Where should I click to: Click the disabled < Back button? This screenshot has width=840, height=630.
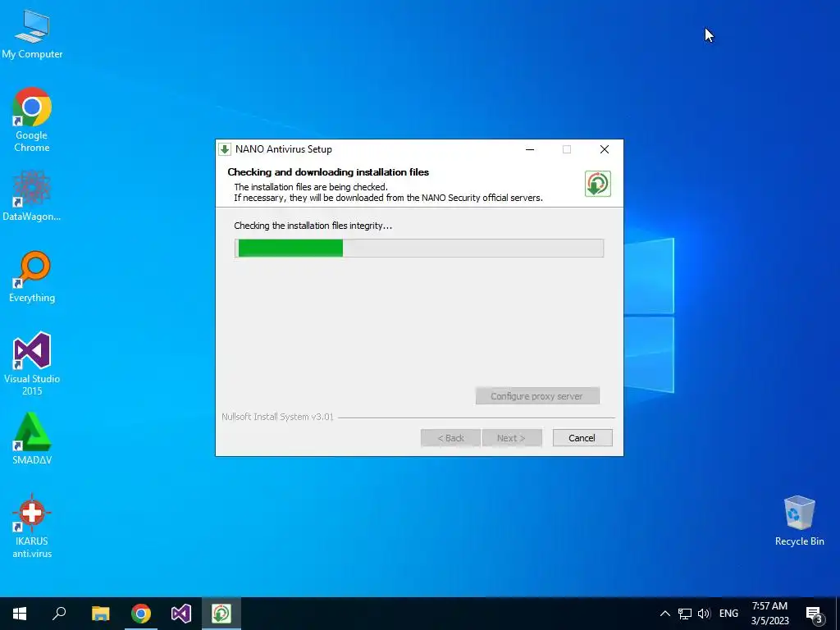click(450, 438)
